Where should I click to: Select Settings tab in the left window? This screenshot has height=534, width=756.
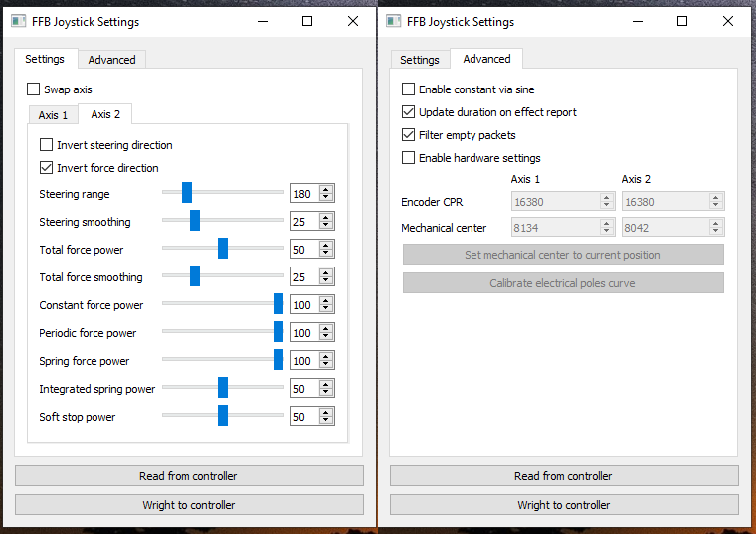point(45,59)
